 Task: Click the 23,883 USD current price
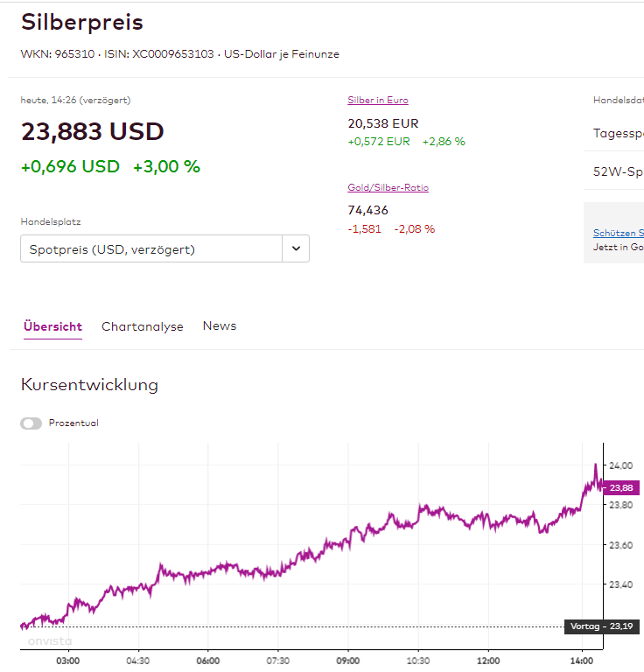pos(93,131)
